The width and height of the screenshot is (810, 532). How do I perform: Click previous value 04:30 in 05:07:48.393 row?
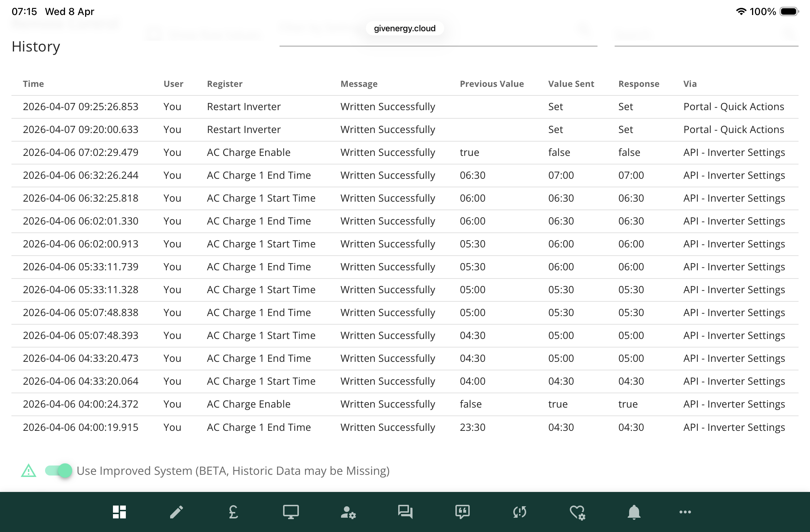(x=473, y=335)
